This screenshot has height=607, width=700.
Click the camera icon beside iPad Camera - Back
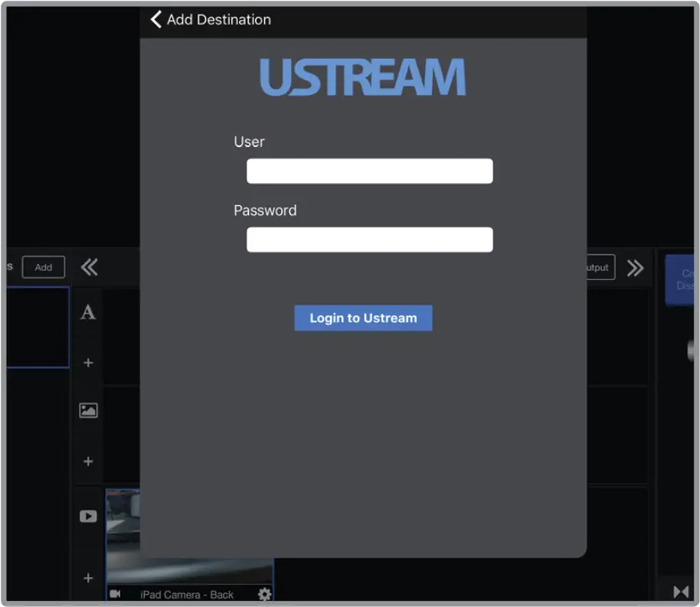(x=116, y=594)
